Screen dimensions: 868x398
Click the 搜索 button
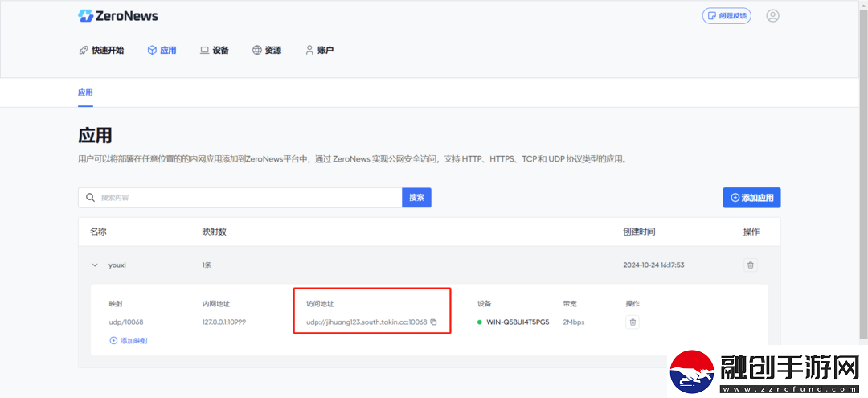416,198
